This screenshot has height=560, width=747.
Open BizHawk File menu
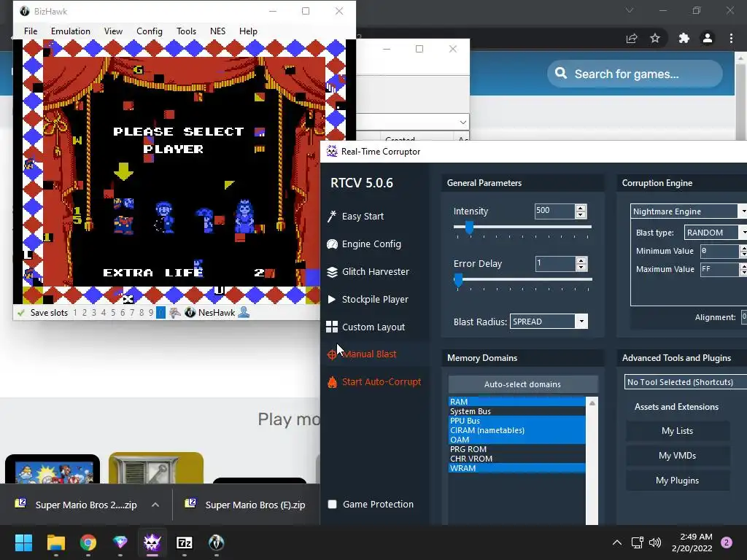tap(31, 31)
